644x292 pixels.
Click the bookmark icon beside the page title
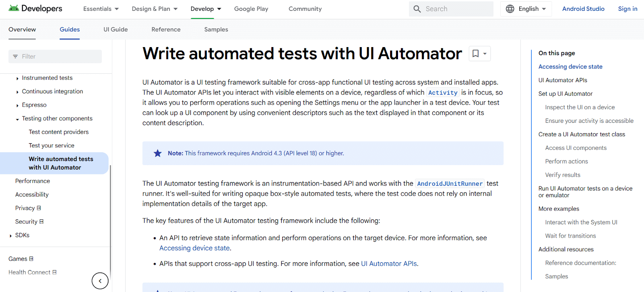(475, 54)
